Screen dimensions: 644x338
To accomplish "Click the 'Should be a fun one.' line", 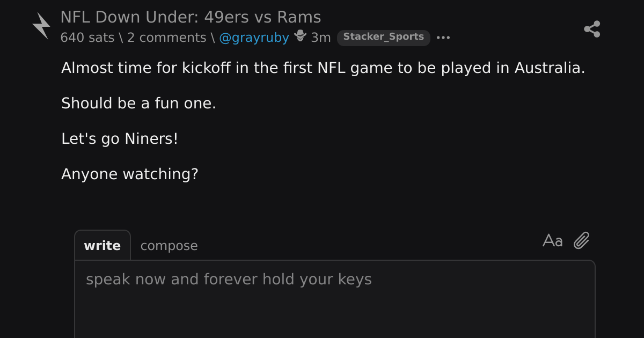I will click(138, 103).
